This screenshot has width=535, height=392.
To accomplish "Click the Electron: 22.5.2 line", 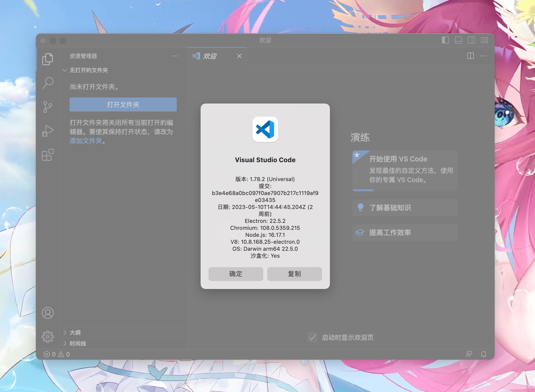I will pos(265,221).
